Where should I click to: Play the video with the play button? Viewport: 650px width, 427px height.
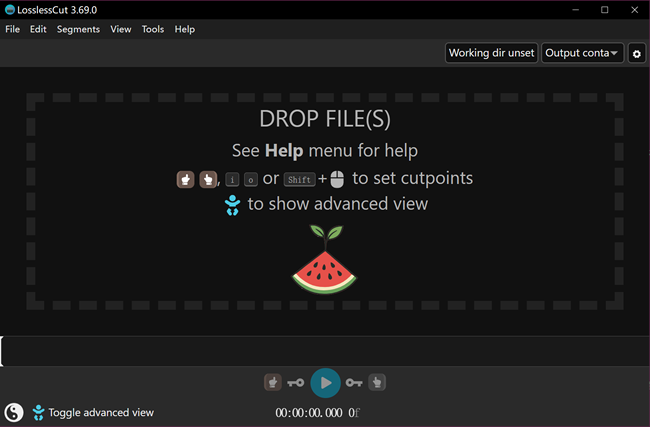click(325, 383)
